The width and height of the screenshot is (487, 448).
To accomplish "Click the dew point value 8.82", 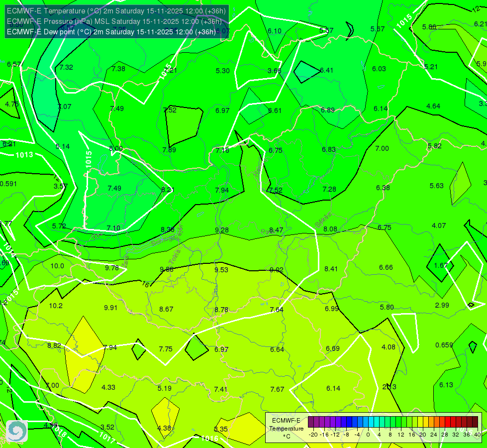I will tap(54, 345).
